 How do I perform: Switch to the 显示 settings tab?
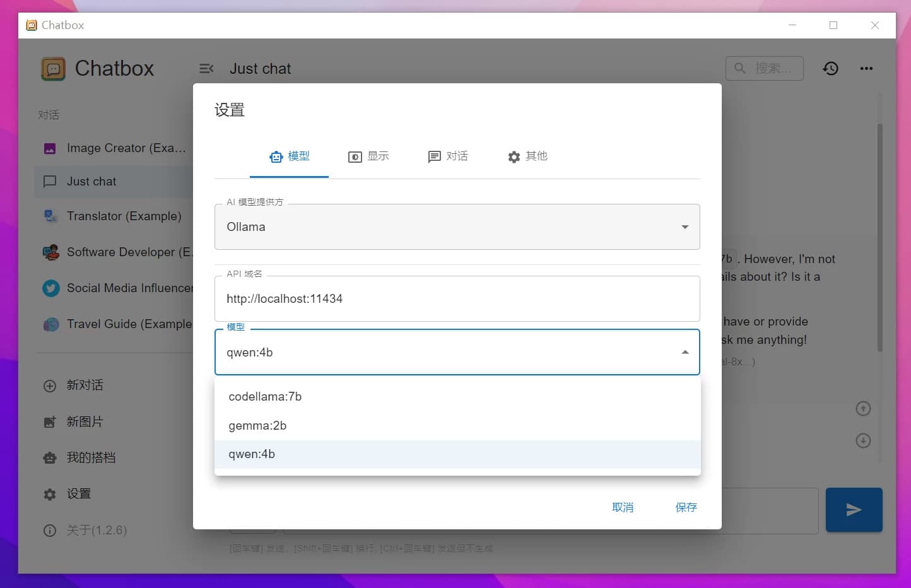click(x=368, y=156)
